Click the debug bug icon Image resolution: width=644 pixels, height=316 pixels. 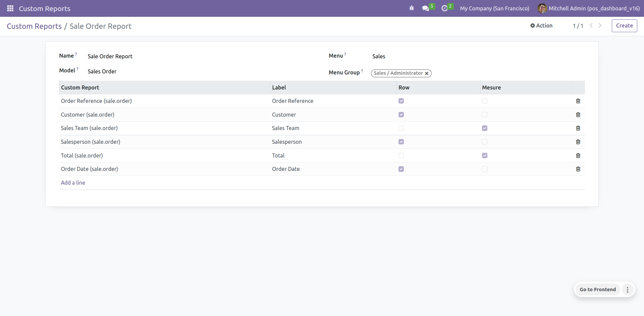[x=412, y=8]
